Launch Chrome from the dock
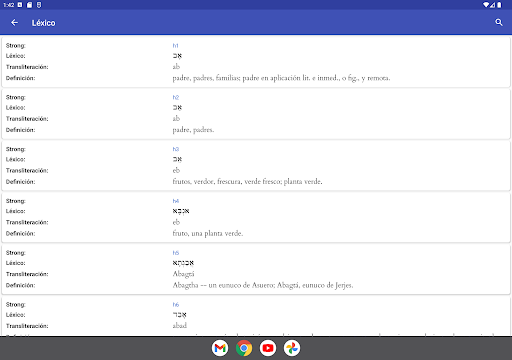Screen dimensions: 512x360 pos(244,348)
